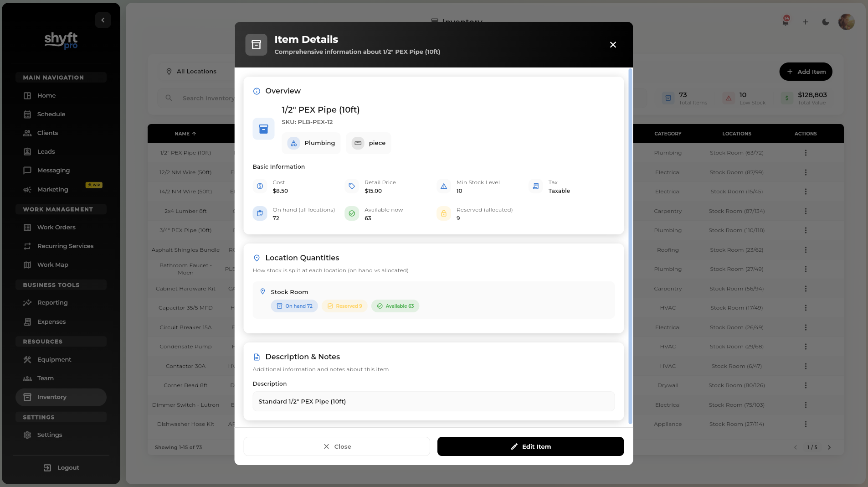Click the dialog's vertical scrollbar
The image size is (868, 487).
[630, 246]
